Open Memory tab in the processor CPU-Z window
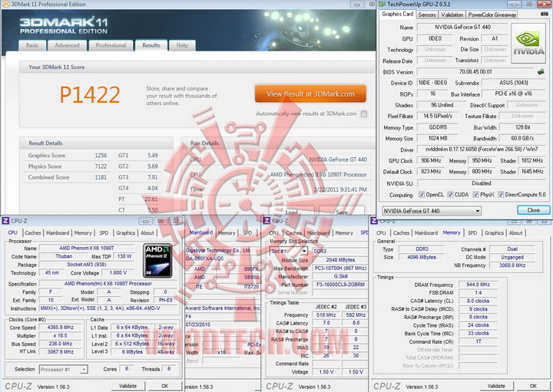The width and height of the screenshot is (553, 392). pyautogui.click(x=83, y=232)
